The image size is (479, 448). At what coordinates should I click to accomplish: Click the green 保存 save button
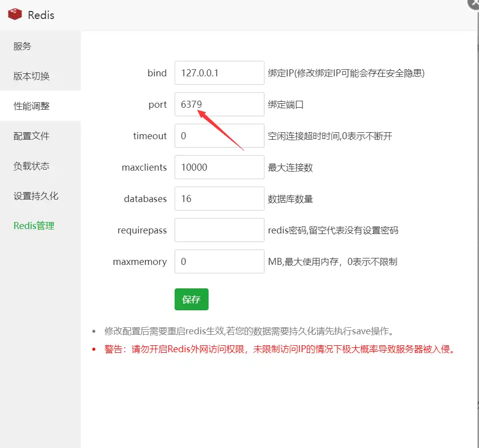tap(191, 299)
